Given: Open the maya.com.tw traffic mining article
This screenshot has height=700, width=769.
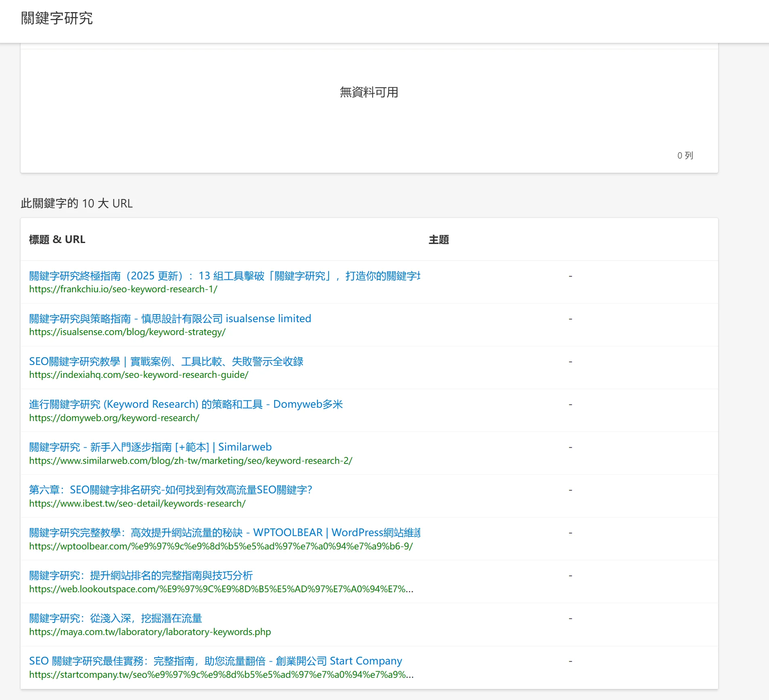Looking at the screenshot, I should 116,618.
